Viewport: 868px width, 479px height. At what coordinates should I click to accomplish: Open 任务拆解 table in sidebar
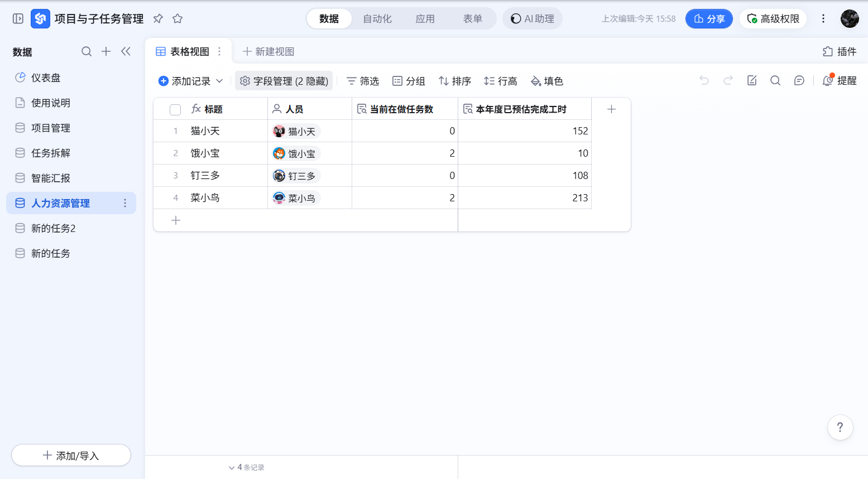point(51,153)
